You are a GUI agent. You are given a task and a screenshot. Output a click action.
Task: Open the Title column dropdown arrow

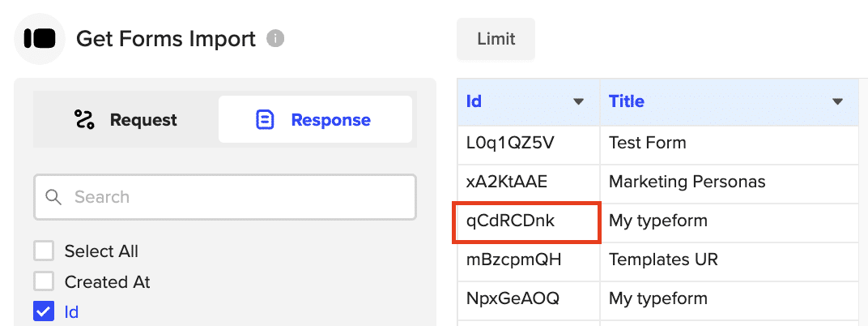838,102
